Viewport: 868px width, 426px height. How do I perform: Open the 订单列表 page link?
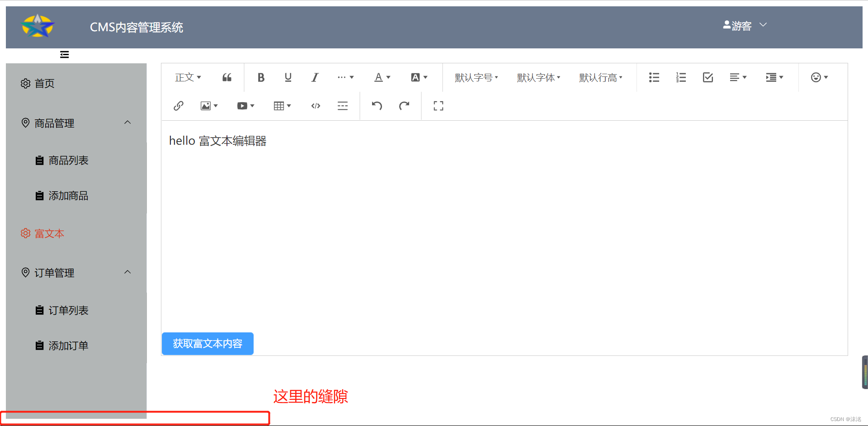68,310
